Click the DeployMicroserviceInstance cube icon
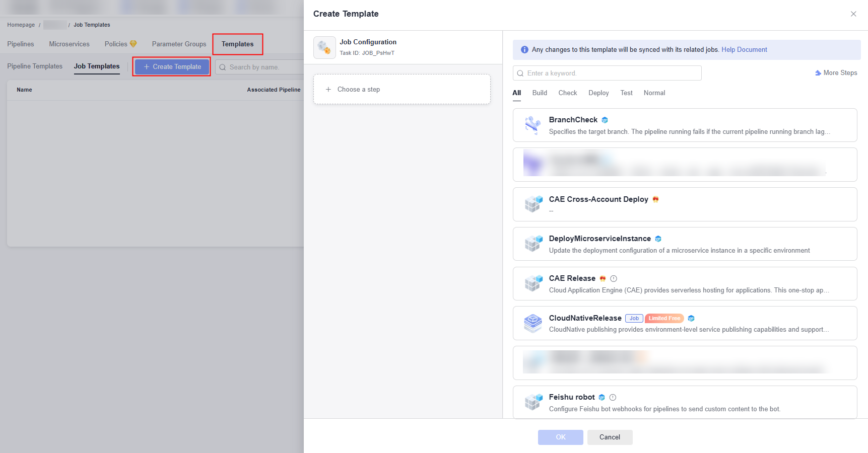The width and height of the screenshot is (868, 453). click(x=533, y=244)
